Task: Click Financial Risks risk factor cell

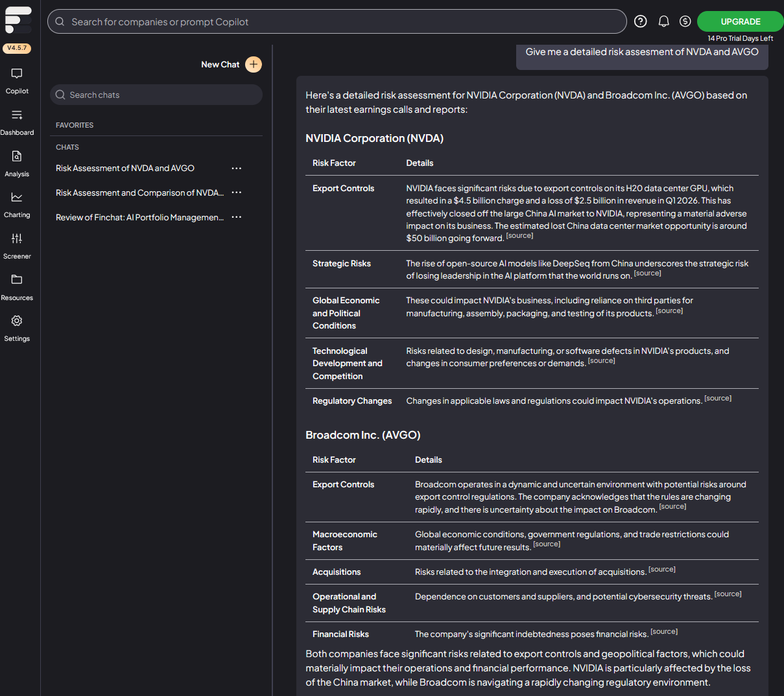Action: click(x=340, y=634)
